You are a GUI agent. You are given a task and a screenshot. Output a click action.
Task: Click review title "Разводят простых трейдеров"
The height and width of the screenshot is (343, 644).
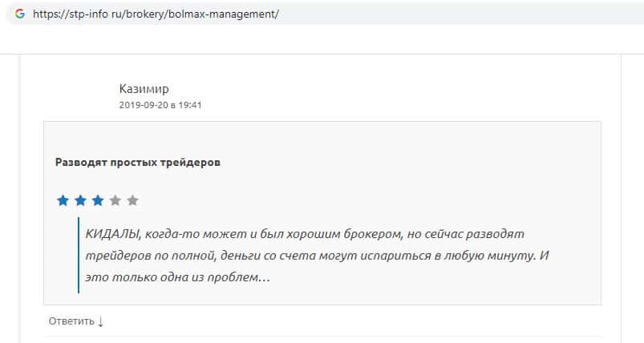(x=138, y=162)
